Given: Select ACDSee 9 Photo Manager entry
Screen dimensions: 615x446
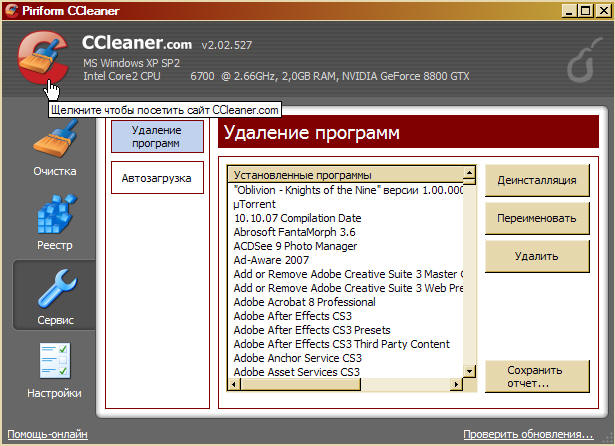Looking at the screenshot, I should [x=346, y=246].
